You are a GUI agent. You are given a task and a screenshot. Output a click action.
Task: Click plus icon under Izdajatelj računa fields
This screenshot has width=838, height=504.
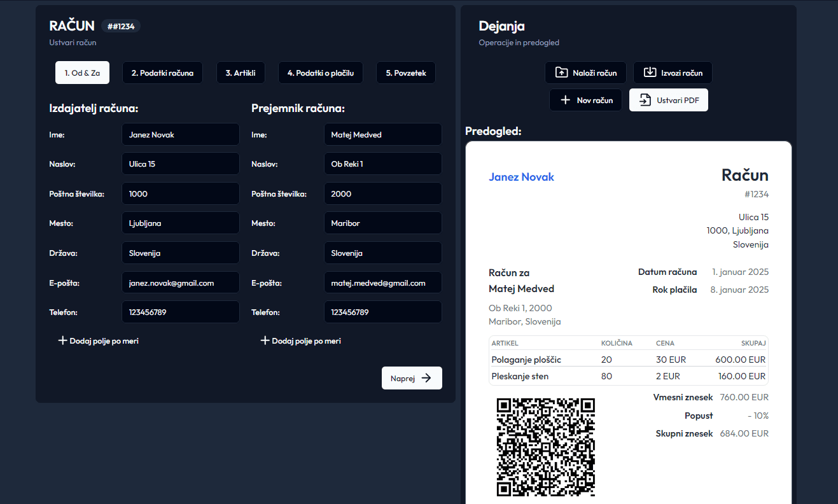pyautogui.click(x=62, y=341)
